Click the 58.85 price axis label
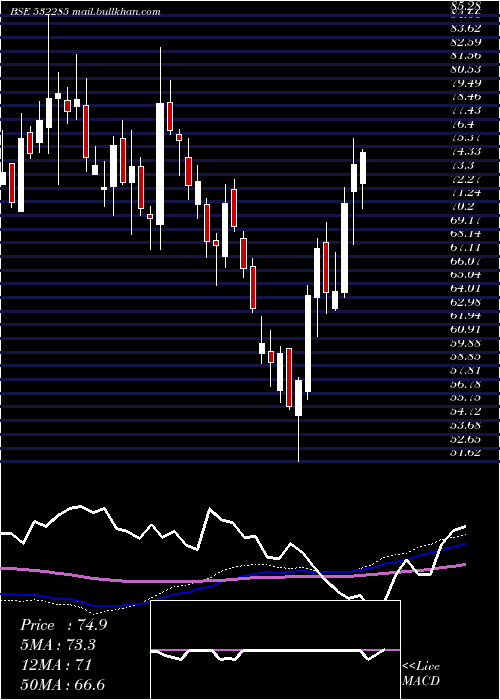 pyautogui.click(x=466, y=357)
